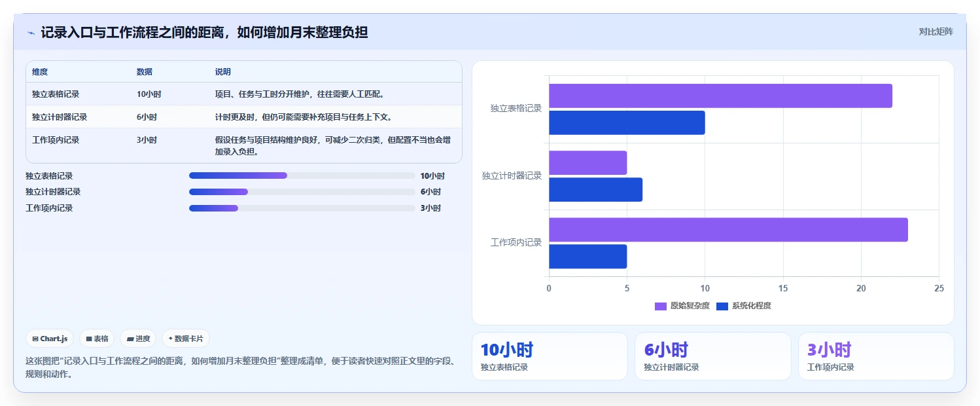This screenshot has height=406, width=980.
Task: Click the 6小时 table cell
Action: (147, 117)
